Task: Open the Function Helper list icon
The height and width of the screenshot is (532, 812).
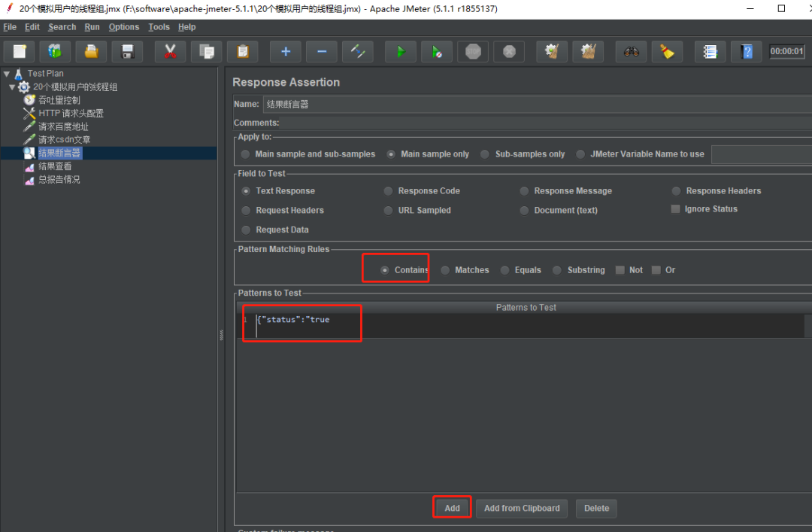Action: 710,51
